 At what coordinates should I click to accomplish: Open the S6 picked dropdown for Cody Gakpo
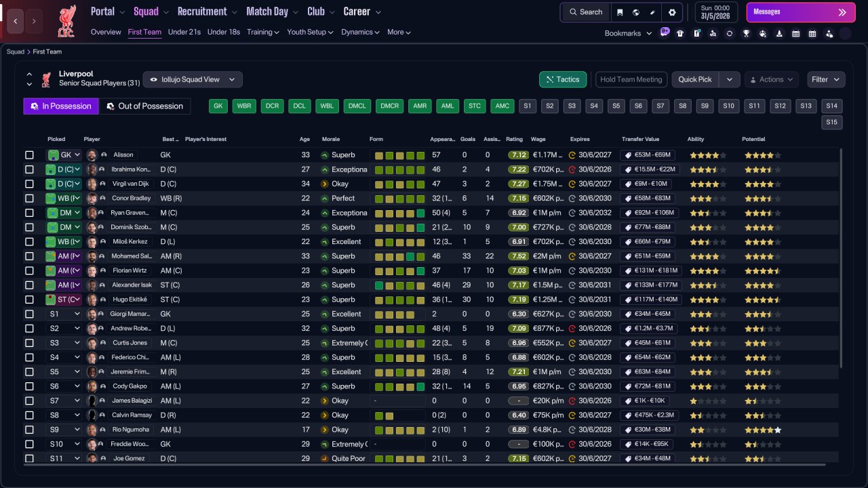(x=64, y=386)
